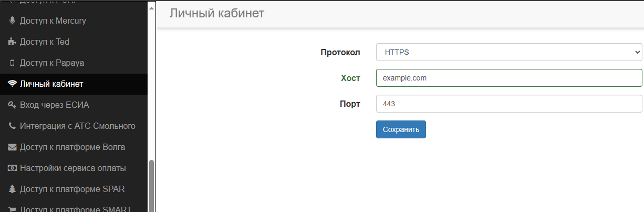Click the tree icon for платформе SPAR

point(12,189)
